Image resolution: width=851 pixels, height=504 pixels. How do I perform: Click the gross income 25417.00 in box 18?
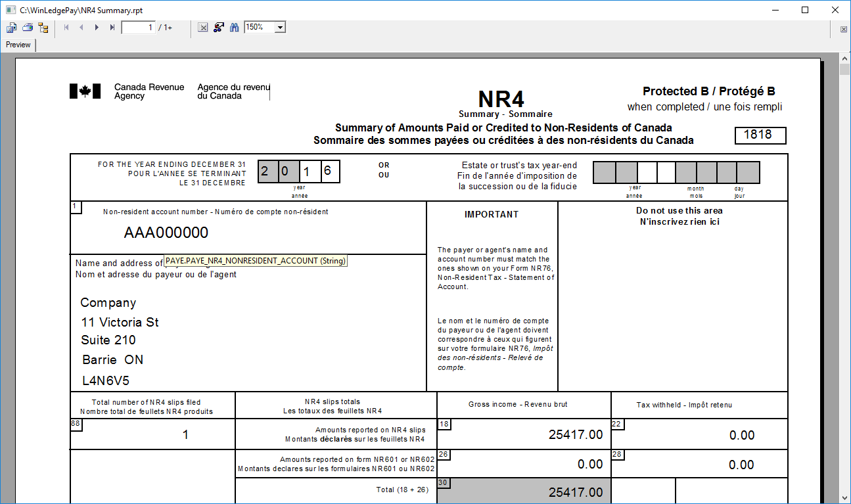click(575, 434)
